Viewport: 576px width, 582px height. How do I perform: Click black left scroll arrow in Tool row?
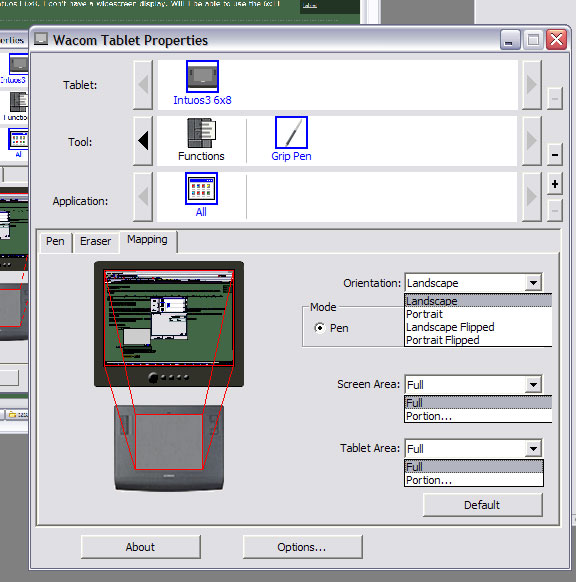(143, 141)
